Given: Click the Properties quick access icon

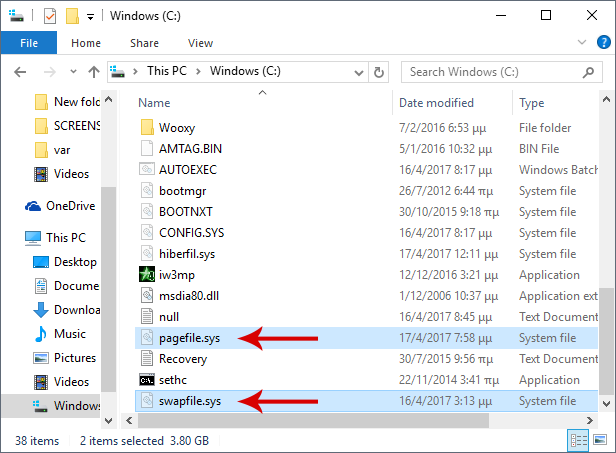Looking at the screenshot, I should tap(50, 16).
